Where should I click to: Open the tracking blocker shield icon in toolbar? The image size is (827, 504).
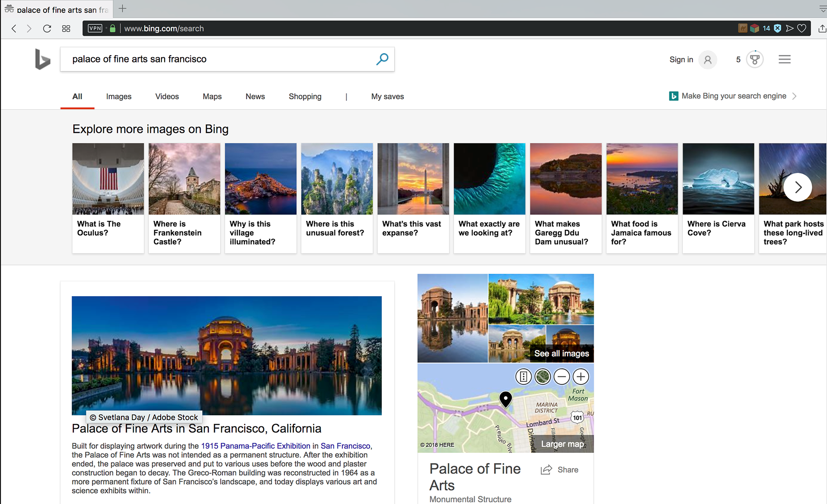point(777,28)
